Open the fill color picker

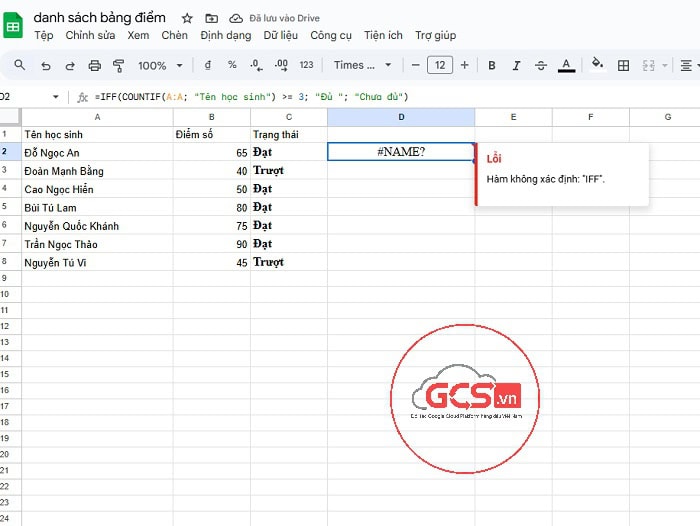[597, 66]
